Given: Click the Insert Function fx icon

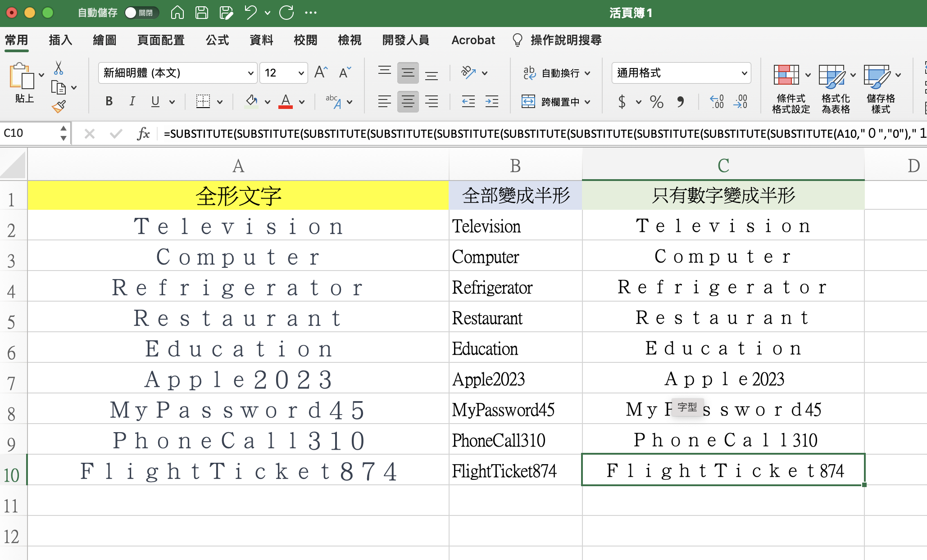Looking at the screenshot, I should 143,133.
